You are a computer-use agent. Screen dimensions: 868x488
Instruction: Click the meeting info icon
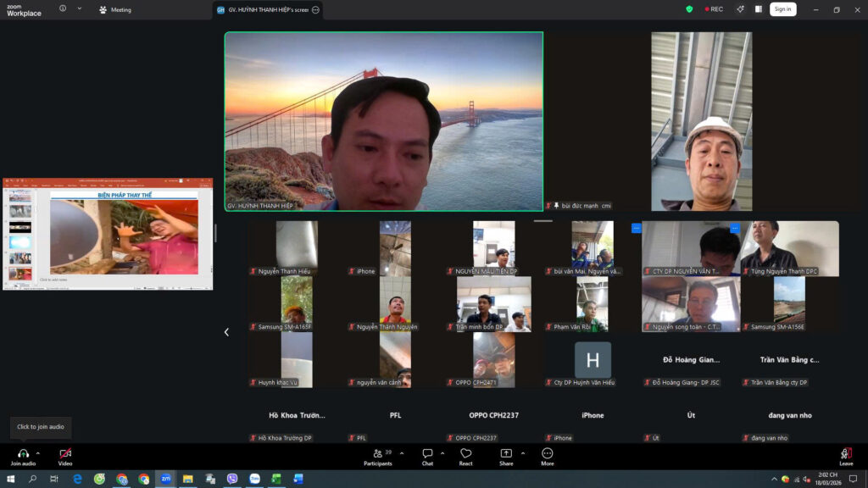coord(63,8)
